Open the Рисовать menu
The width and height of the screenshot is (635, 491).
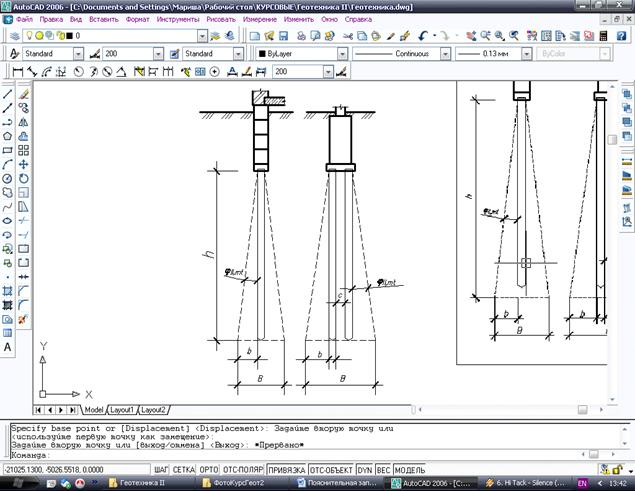pyautogui.click(x=220, y=19)
